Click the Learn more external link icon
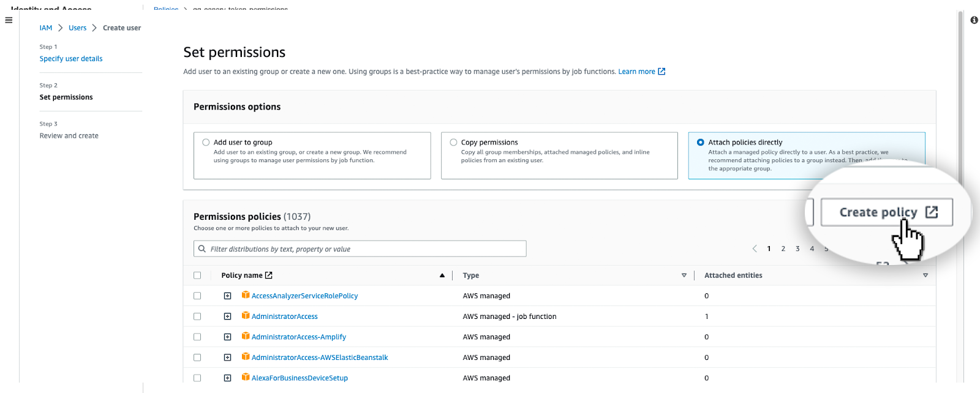The image size is (980, 393). coord(661,72)
